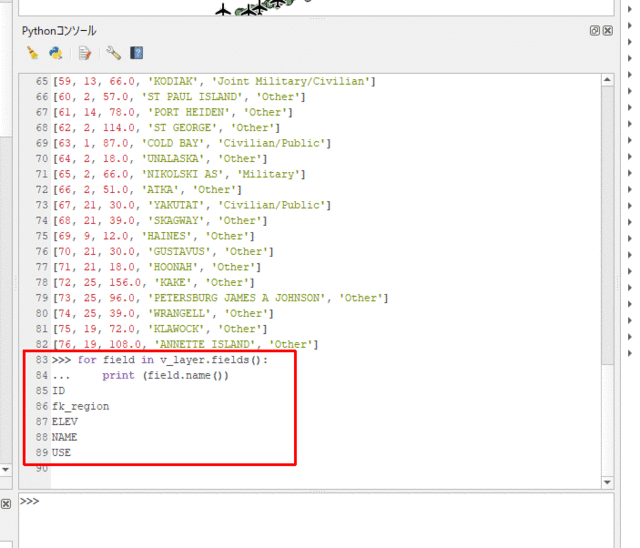Click the output line with 'ST PAUL ISLAND'
Screen dimensions: 640x548
(x=179, y=97)
